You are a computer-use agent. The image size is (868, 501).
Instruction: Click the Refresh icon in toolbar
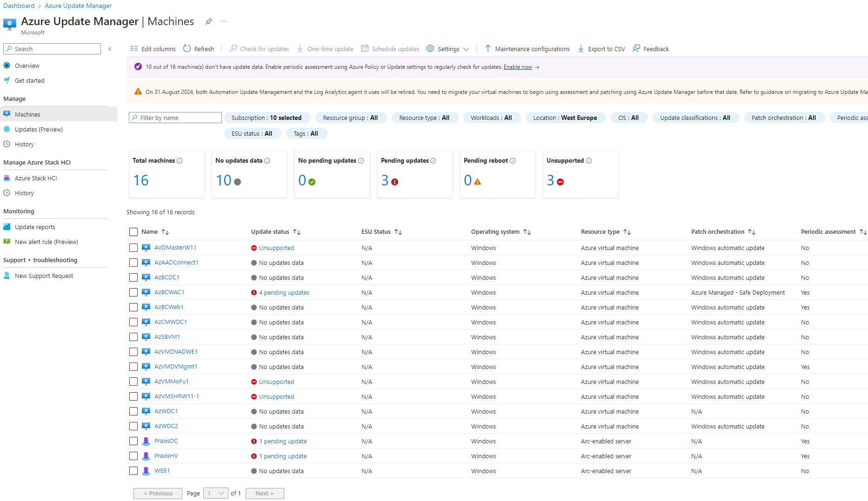tap(187, 48)
